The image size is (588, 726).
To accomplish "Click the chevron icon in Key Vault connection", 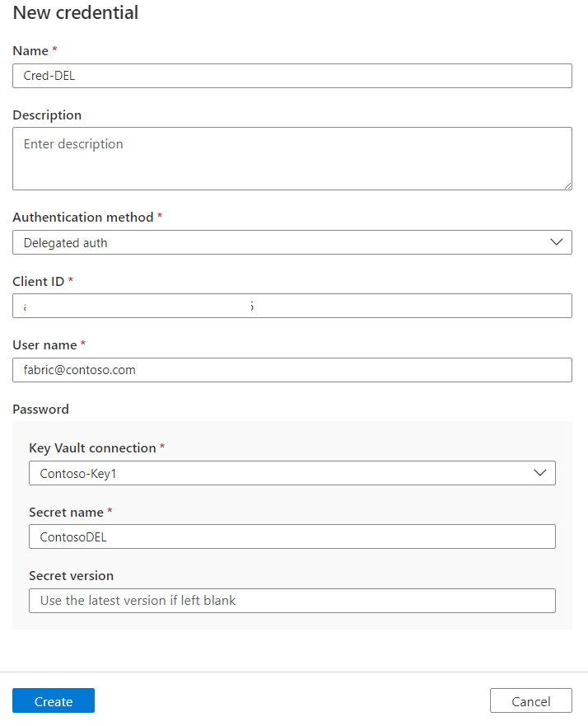I will coord(540,473).
